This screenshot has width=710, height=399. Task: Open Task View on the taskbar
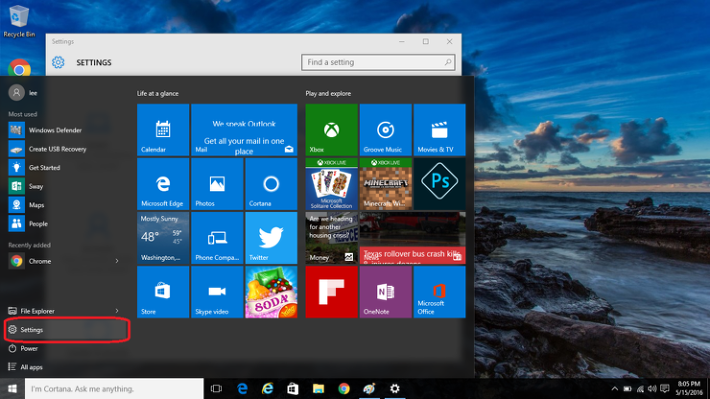coord(216,389)
